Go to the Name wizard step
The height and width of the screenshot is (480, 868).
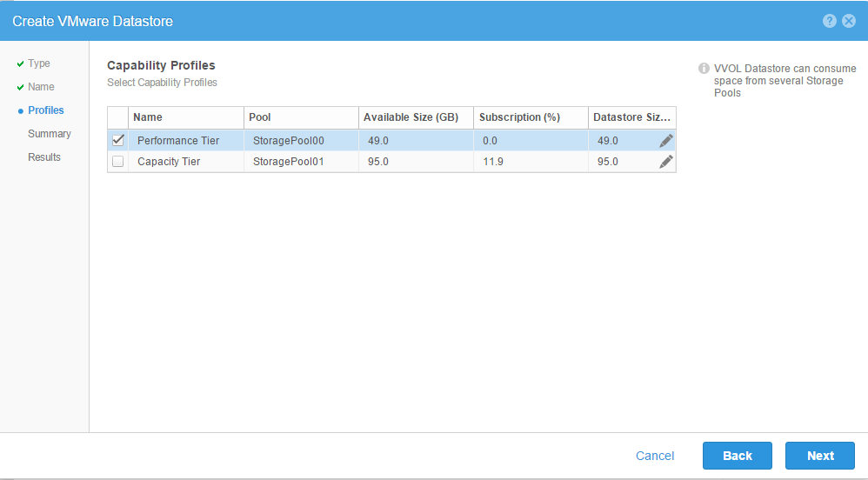tap(41, 87)
